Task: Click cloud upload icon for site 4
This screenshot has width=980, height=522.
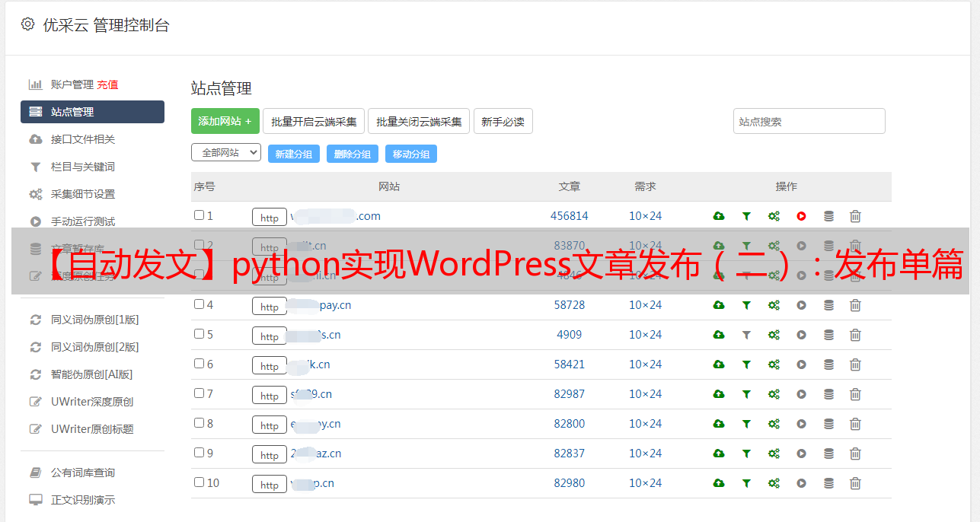Action: point(719,305)
